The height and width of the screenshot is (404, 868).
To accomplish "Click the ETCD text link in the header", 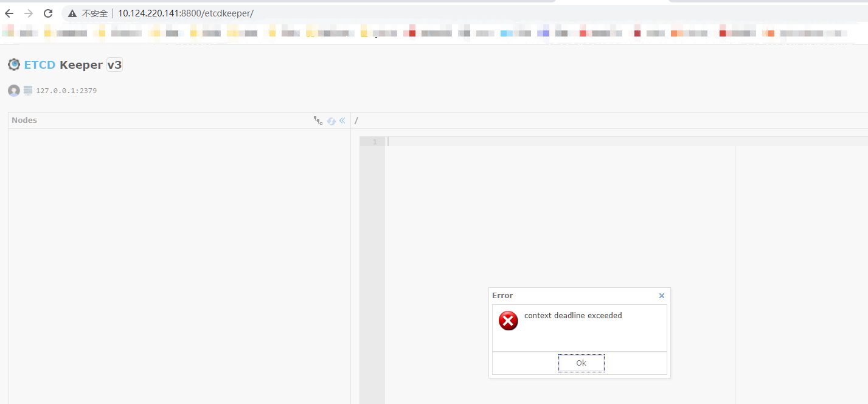I will 40,64.
